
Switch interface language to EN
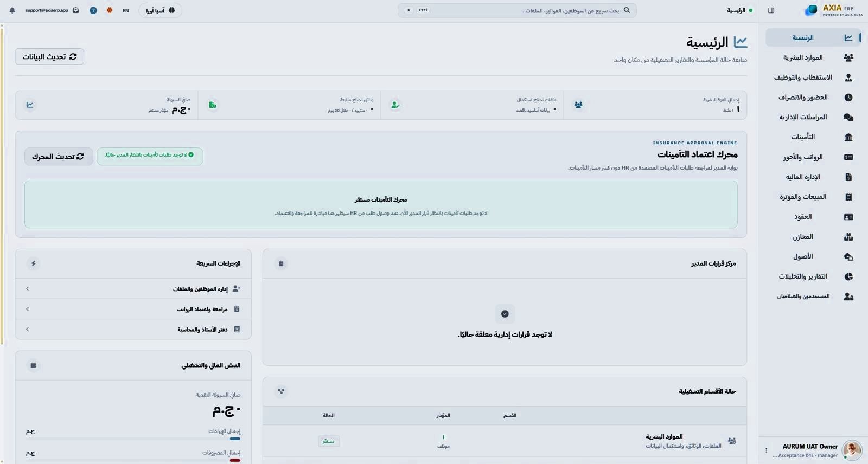click(x=126, y=10)
